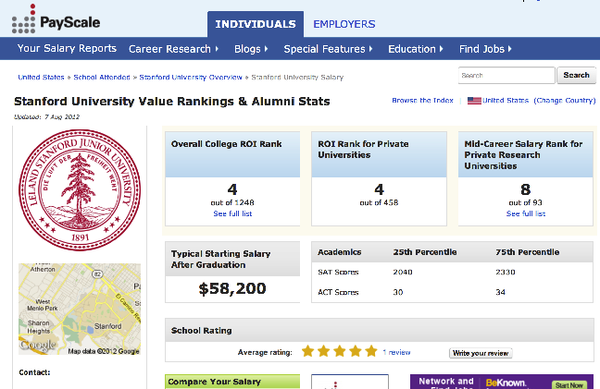600x389 pixels.
Task: Open Your Salary Reports
Action: coord(67,49)
